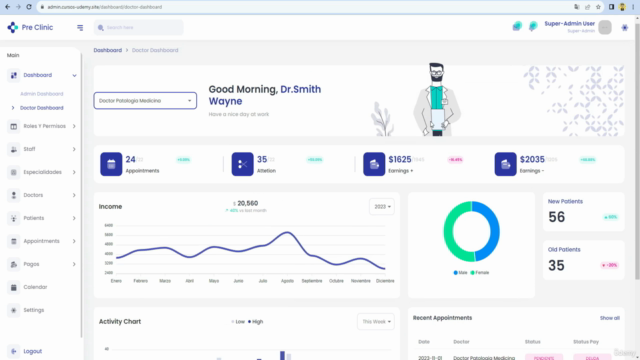Viewport: 640px width, 360px height.
Task: Expand the Roles Y Permisos chevron
Action: (x=74, y=126)
